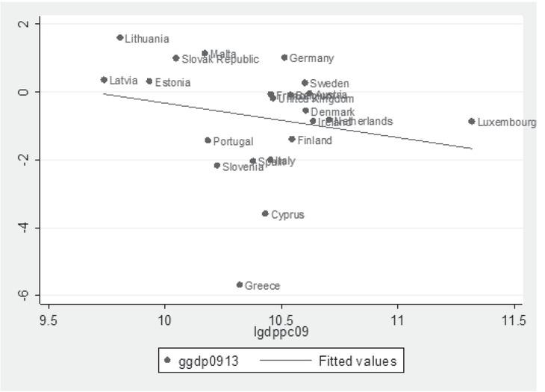Click the ggdp0913 legend marker dot

pos(168,361)
